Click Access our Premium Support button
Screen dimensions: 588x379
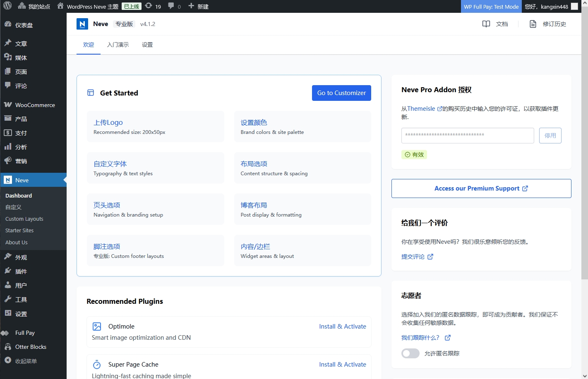click(481, 188)
